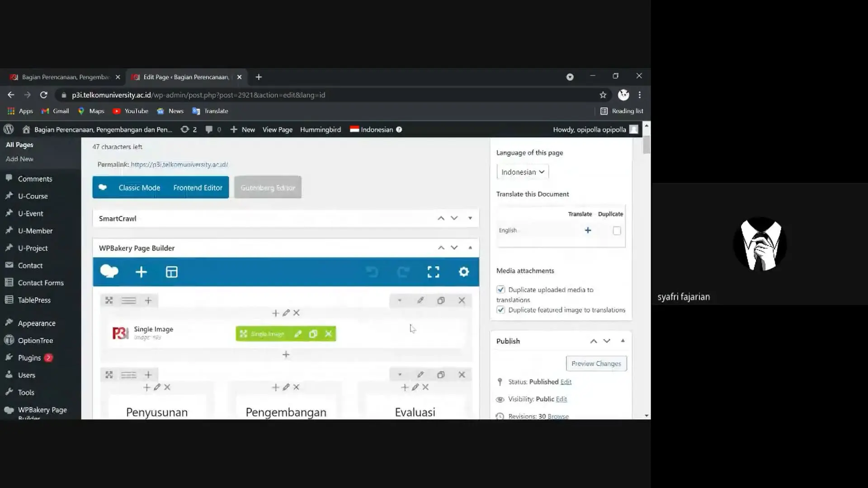
Task: Duplicate Single Image element green copy icon
Action: pos(313,334)
